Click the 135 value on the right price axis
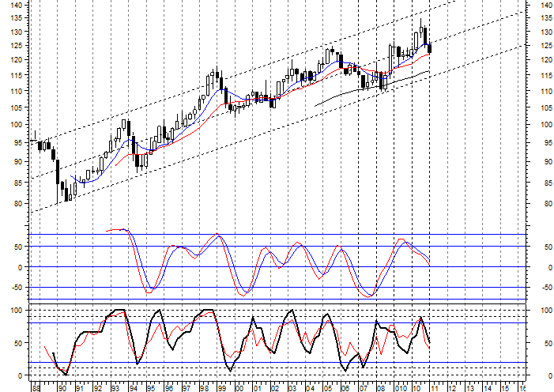Screen dimensions: 554x392 (x=548, y=18)
